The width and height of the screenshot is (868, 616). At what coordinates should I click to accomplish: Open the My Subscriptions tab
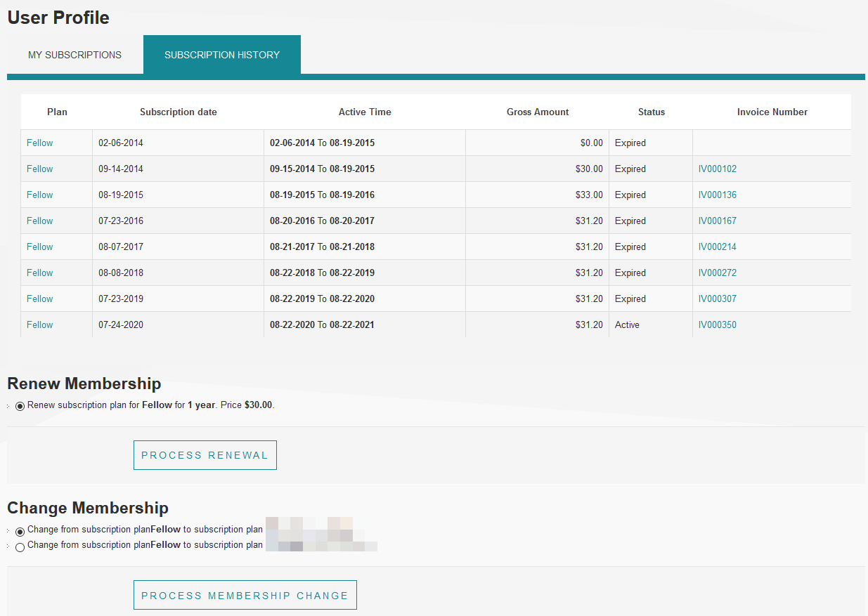(75, 55)
